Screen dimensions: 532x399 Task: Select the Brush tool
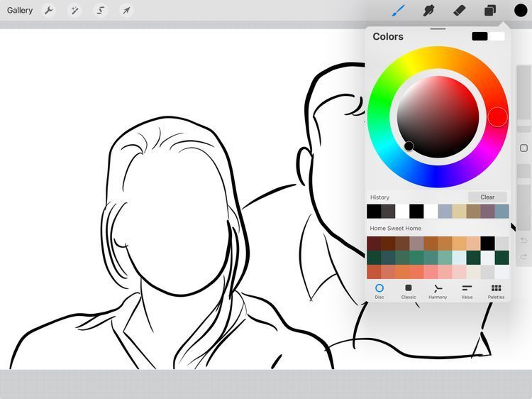399,11
